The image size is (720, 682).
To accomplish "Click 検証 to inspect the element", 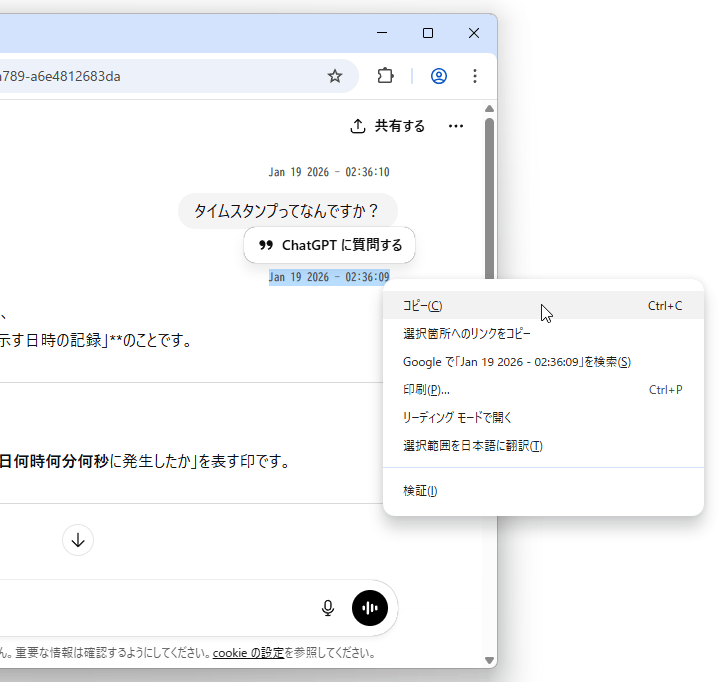I will click(x=420, y=491).
